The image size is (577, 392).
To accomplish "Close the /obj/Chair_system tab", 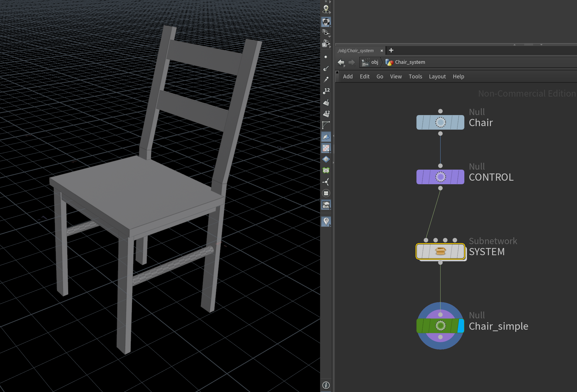I will 381,51.
